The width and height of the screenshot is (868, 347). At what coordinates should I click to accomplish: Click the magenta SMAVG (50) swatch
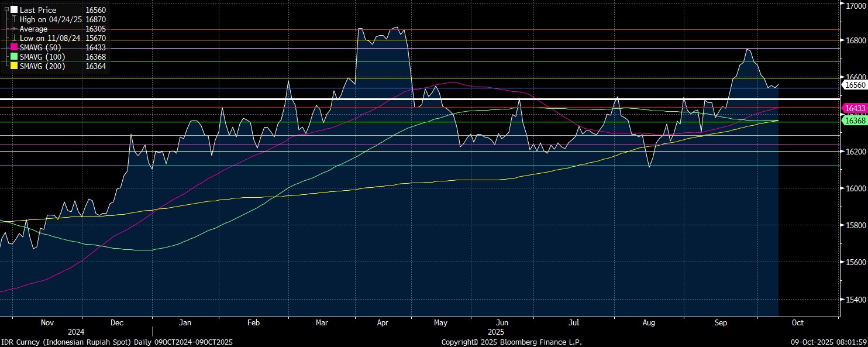(14, 47)
